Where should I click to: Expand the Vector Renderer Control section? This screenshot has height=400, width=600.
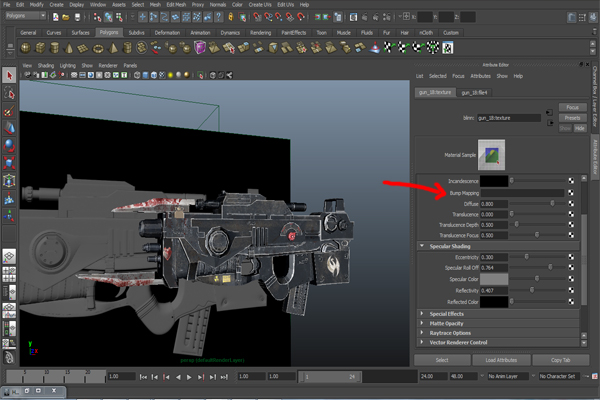tap(422, 342)
